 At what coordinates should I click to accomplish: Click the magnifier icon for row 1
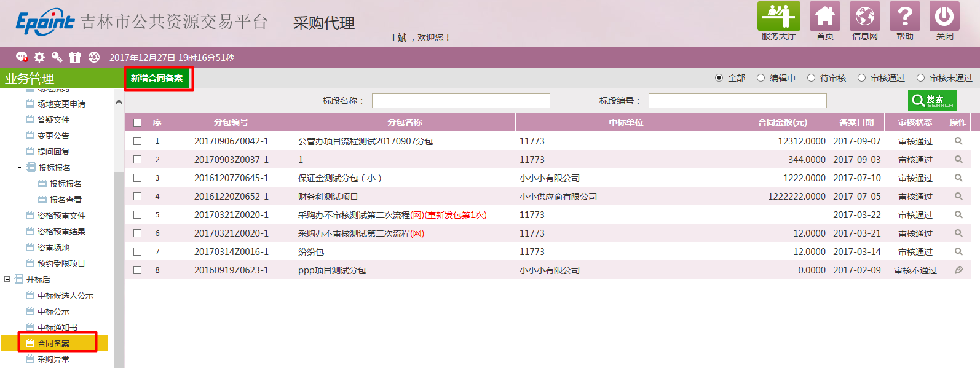[x=958, y=141]
